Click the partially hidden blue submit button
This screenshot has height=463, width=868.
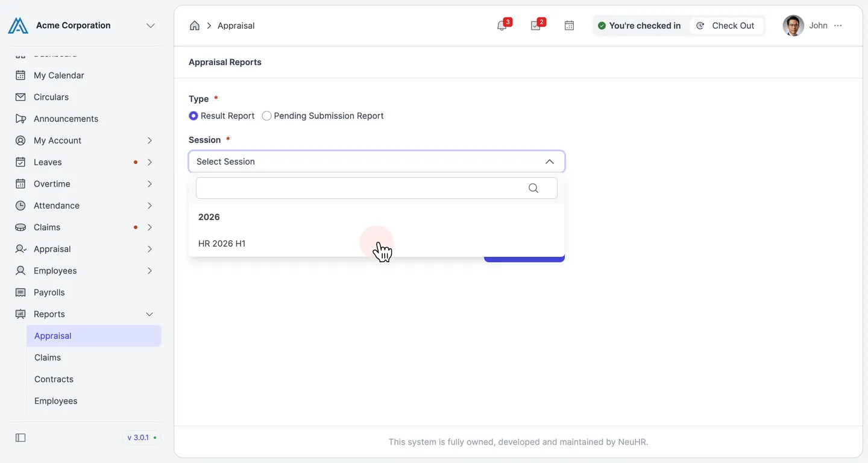524,259
